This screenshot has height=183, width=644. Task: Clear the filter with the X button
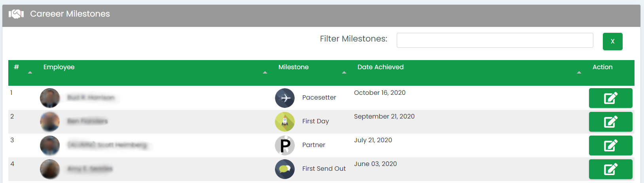click(612, 42)
